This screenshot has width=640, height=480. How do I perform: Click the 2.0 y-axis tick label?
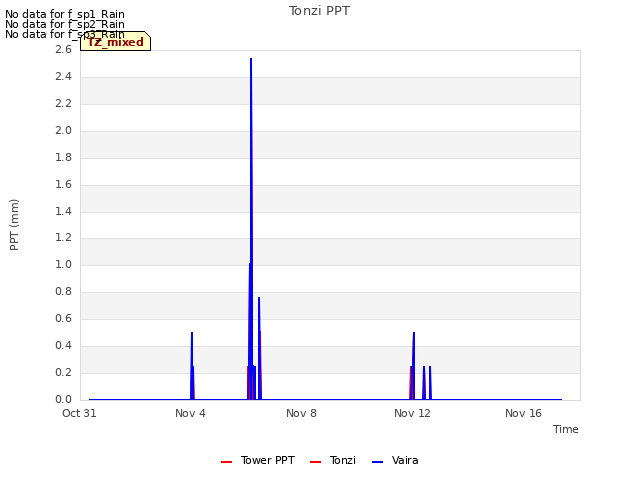click(x=63, y=130)
